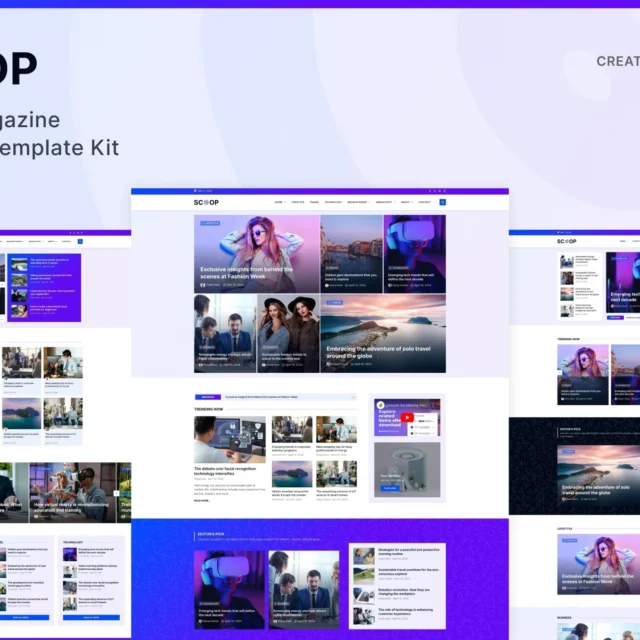
Task: Open corporate wellness programs trending article
Action: (x=292, y=436)
